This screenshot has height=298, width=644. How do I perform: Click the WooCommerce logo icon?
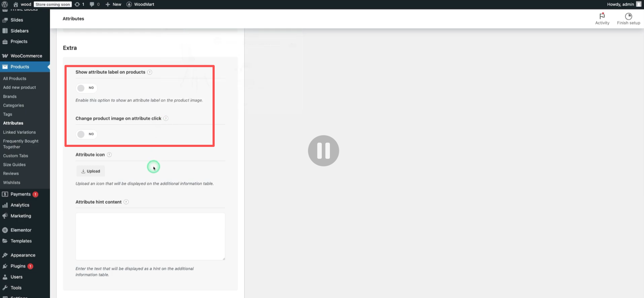(5, 56)
